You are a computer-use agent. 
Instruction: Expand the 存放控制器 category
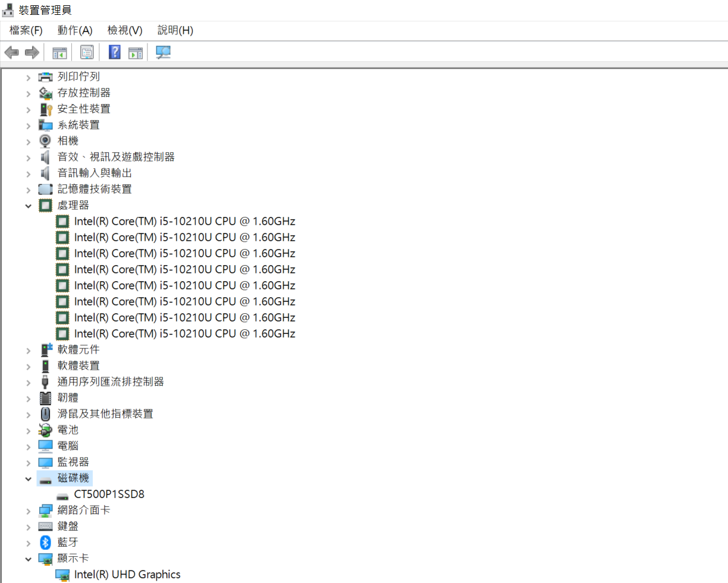28,93
